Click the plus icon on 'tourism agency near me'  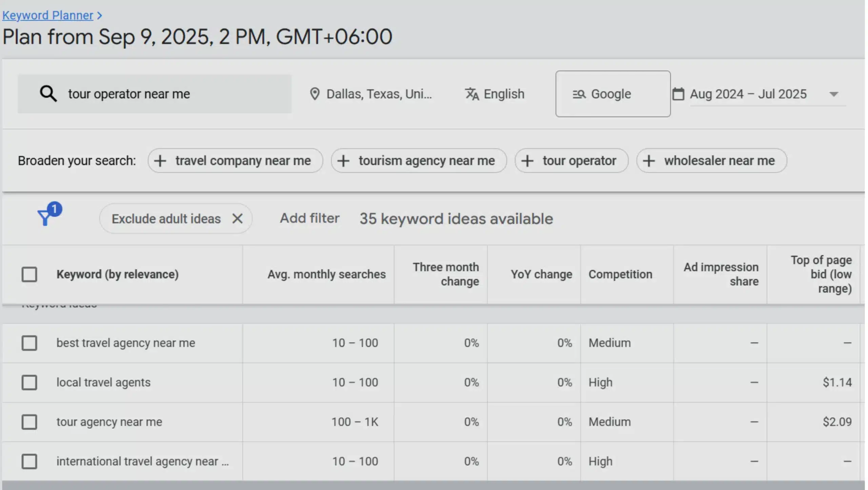[x=343, y=161]
